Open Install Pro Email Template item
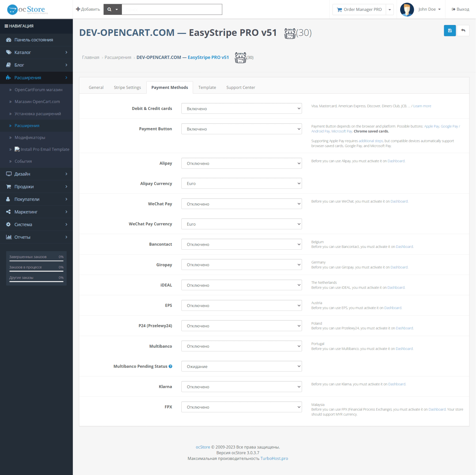 [x=42, y=149]
